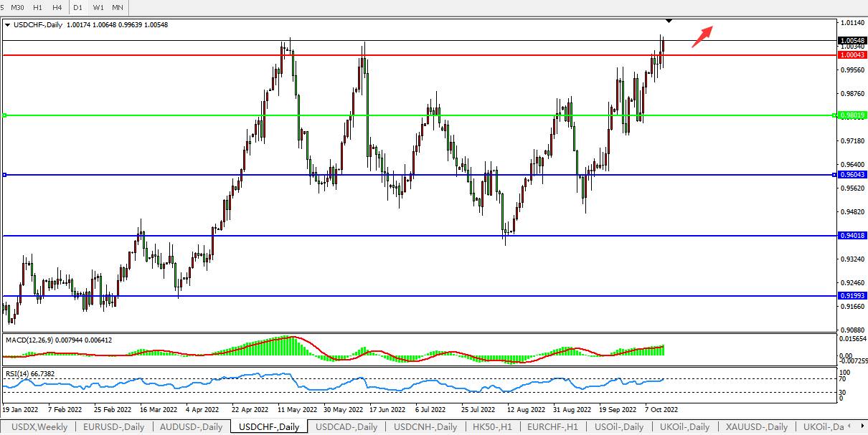
Task: Click the black chart shift triangle marker
Action: (669, 19)
